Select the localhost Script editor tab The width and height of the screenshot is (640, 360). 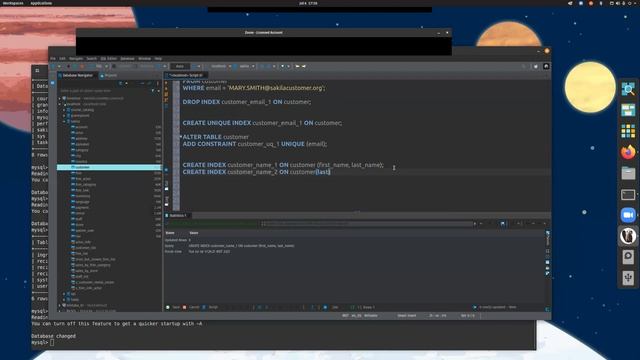[x=186, y=76]
